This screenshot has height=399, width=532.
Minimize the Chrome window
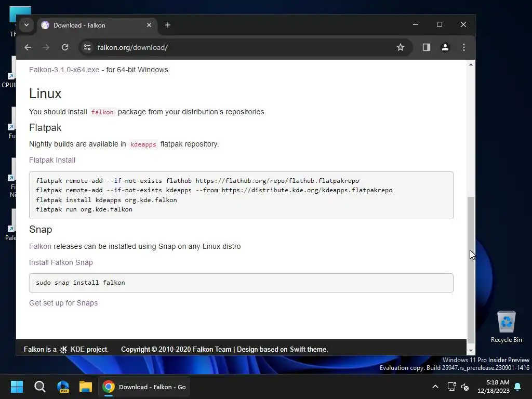416,24
